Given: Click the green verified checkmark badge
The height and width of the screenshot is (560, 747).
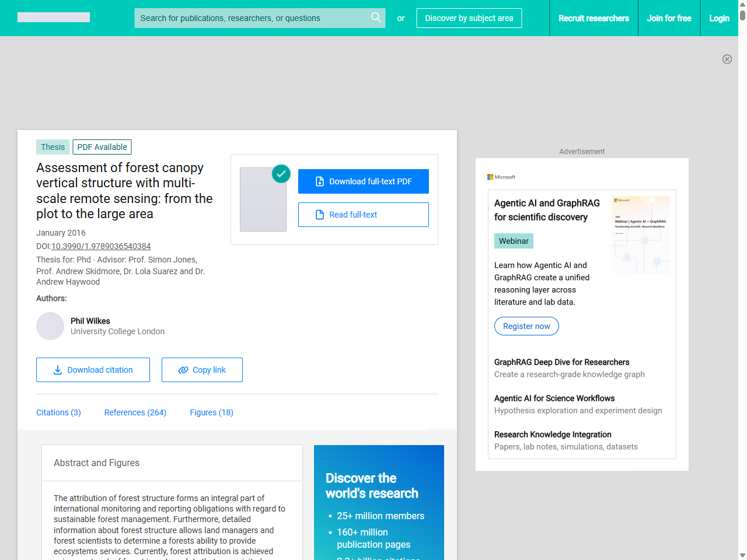Looking at the screenshot, I should (x=281, y=173).
